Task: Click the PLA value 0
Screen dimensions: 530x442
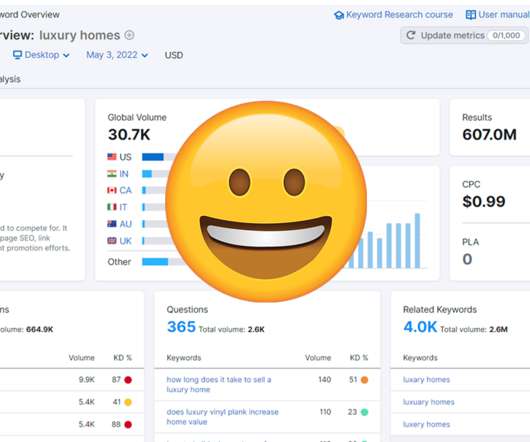Action: (x=467, y=259)
